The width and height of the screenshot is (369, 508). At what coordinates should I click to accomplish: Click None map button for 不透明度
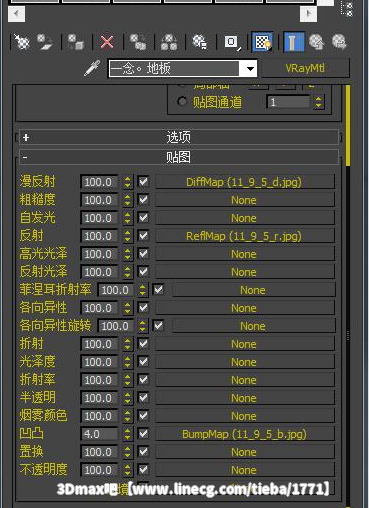[244, 470]
